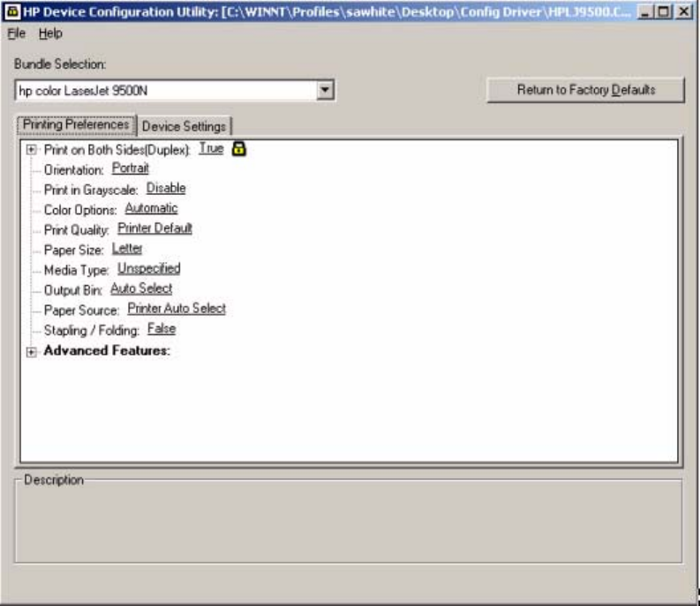Viewport: 700px width, 606px height.
Task: Click the Paper Size label
Action: 73,251
